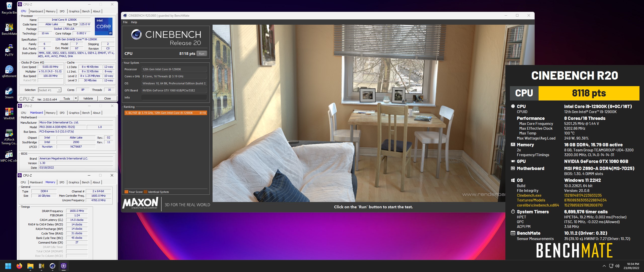Open the SPD tab in the middle CPU-Z window
This screenshot has height=272, width=644.
pos(62,113)
